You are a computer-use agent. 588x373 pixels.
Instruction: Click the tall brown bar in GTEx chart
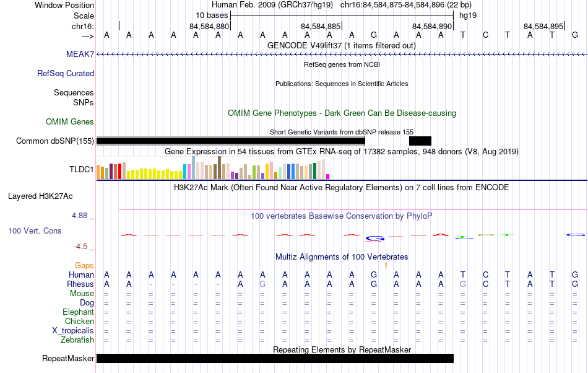click(x=219, y=168)
